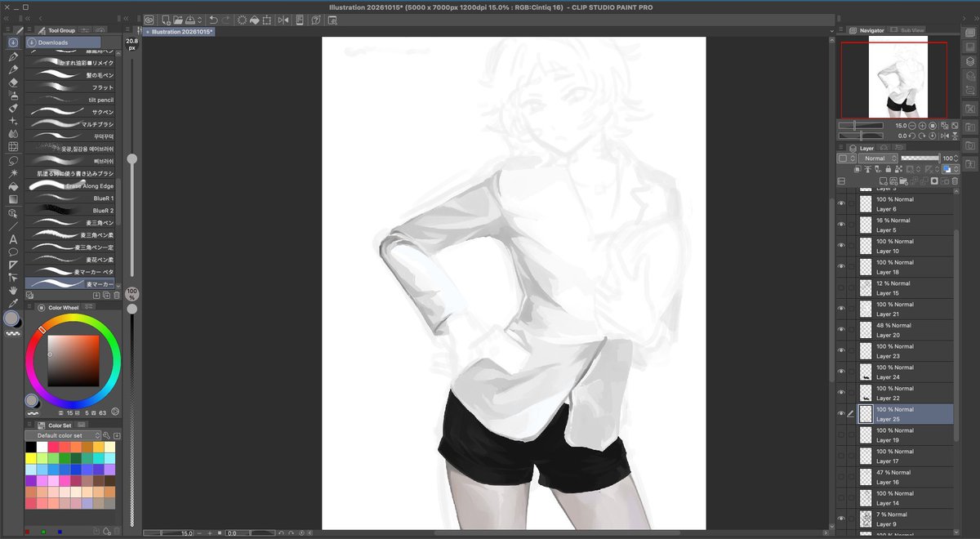Screen dimensions: 980x539
Task: Open the Downloads sub tool group
Action: click(63, 42)
